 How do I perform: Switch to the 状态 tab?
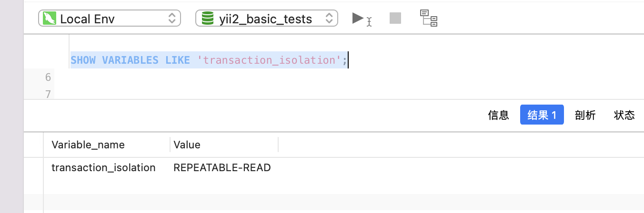624,115
